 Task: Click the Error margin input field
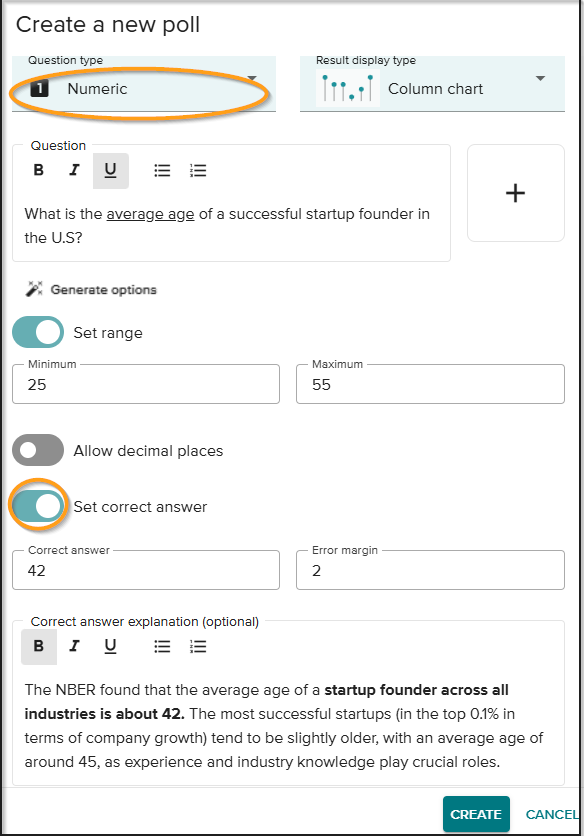430,570
